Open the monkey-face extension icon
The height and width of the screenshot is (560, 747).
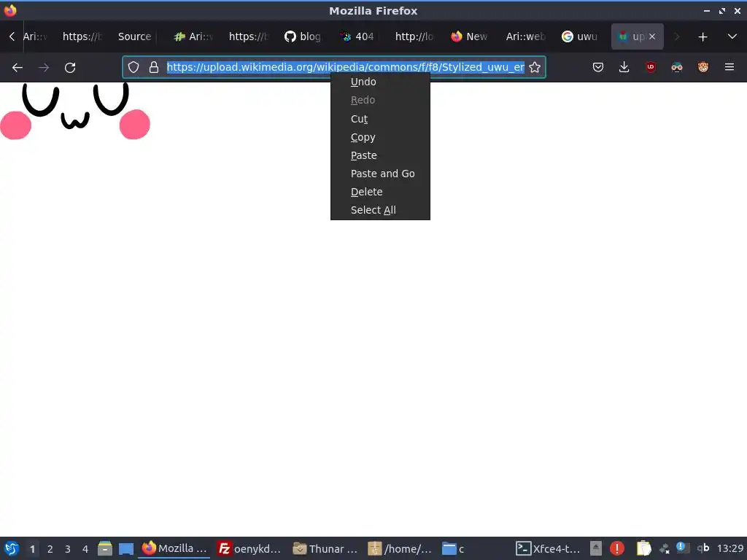703,67
